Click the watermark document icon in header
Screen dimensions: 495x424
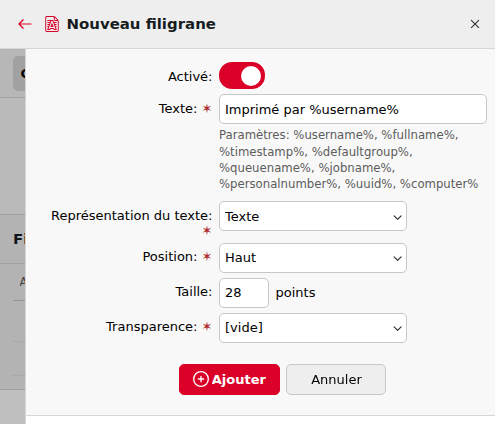click(x=52, y=24)
